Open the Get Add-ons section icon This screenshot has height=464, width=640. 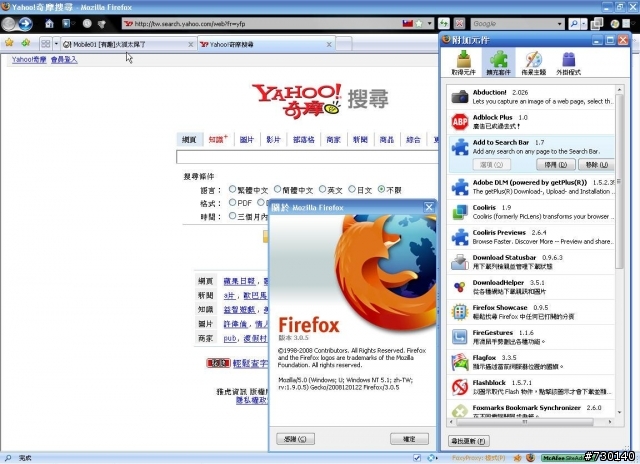point(463,63)
